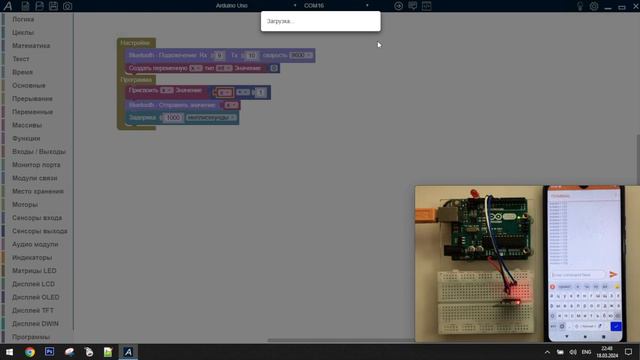Image resolution: width=640 pixels, height=360 pixels.
Task: Open the Текст category
Action: [20, 59]
